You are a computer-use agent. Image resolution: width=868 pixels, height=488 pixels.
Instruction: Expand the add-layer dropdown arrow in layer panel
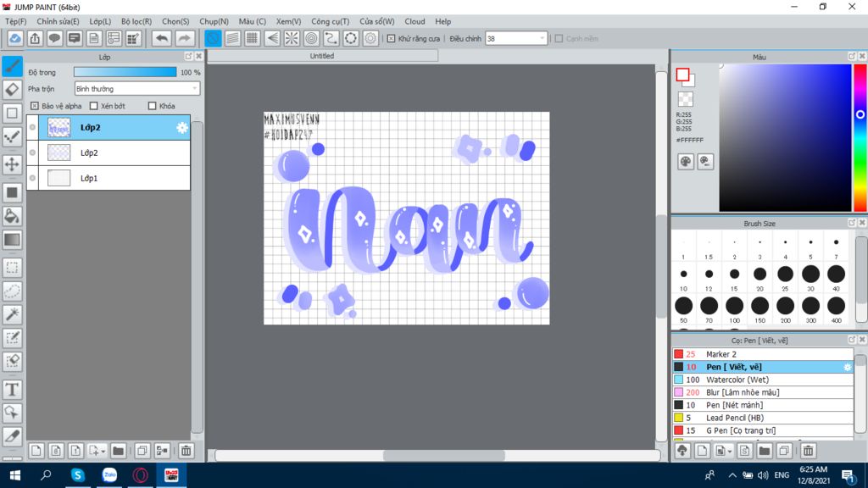[103, 452]
